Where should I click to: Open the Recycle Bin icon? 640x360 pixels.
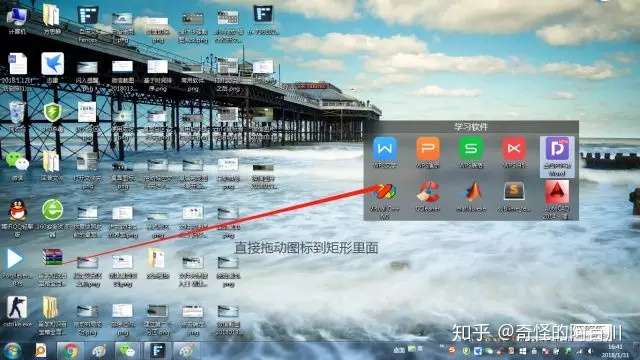(x=17, y=113)
